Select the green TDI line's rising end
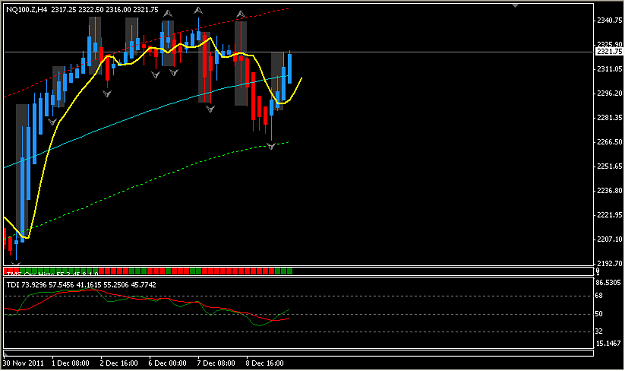Viewport: 625px width, 371px height. click(x=283, y=313)
